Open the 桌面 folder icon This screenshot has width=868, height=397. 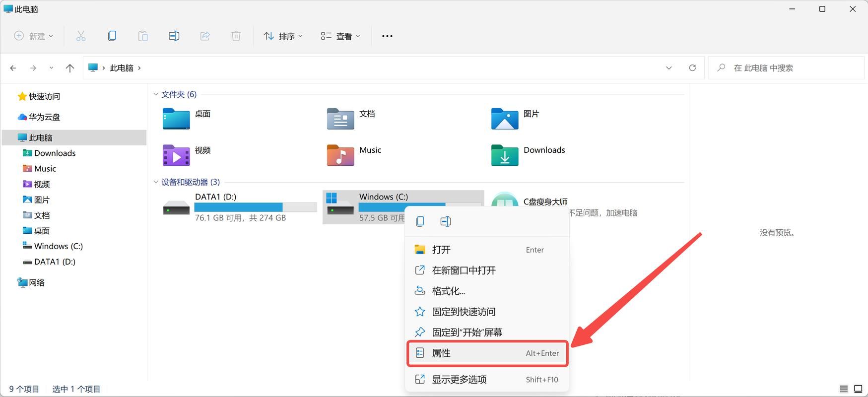[x=176, y=119]
